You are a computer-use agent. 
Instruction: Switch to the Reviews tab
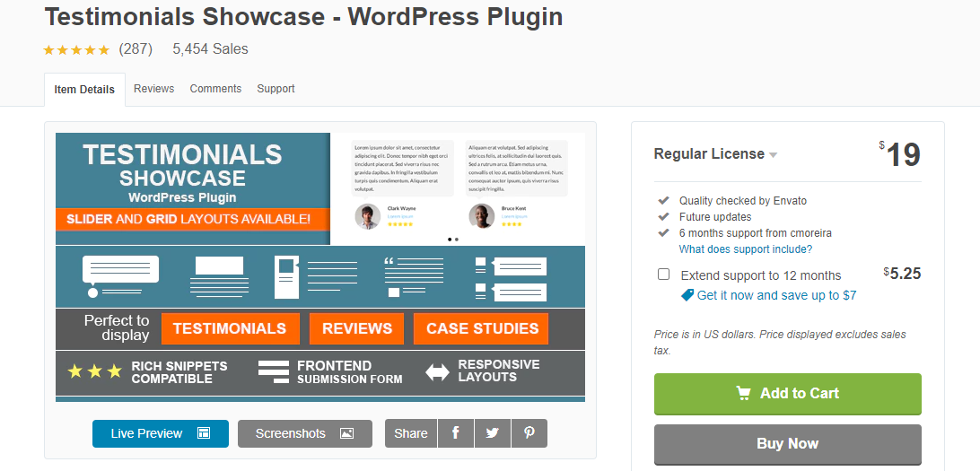click(153, 89)
